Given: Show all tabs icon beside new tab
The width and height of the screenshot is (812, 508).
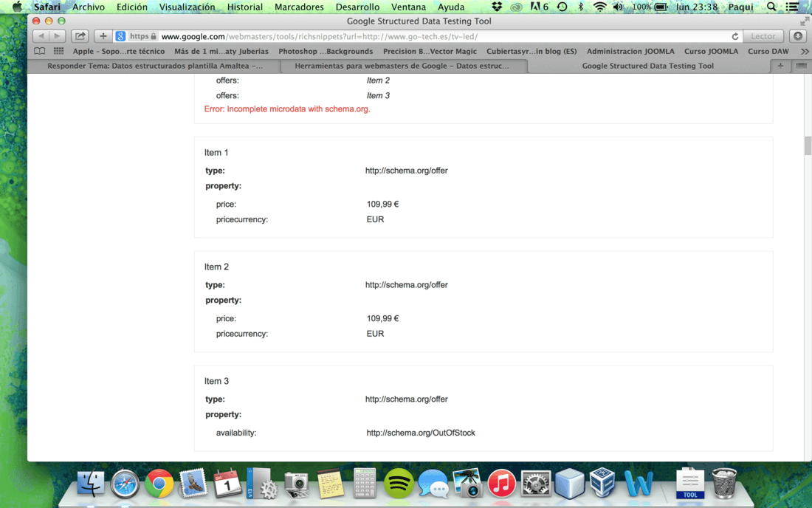Looking at the screenshot, I should pyautogui.click(x=801, y=66).
